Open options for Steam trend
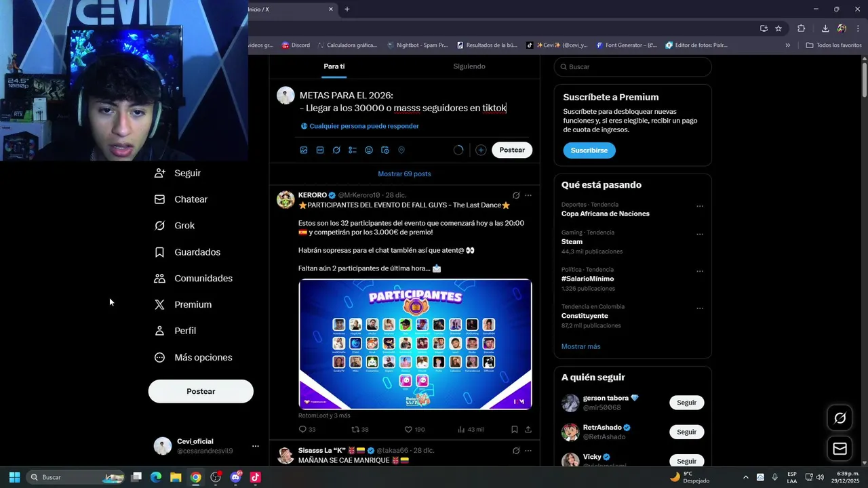Viewport: 868px width, 488px height. (x=700, y=235)
